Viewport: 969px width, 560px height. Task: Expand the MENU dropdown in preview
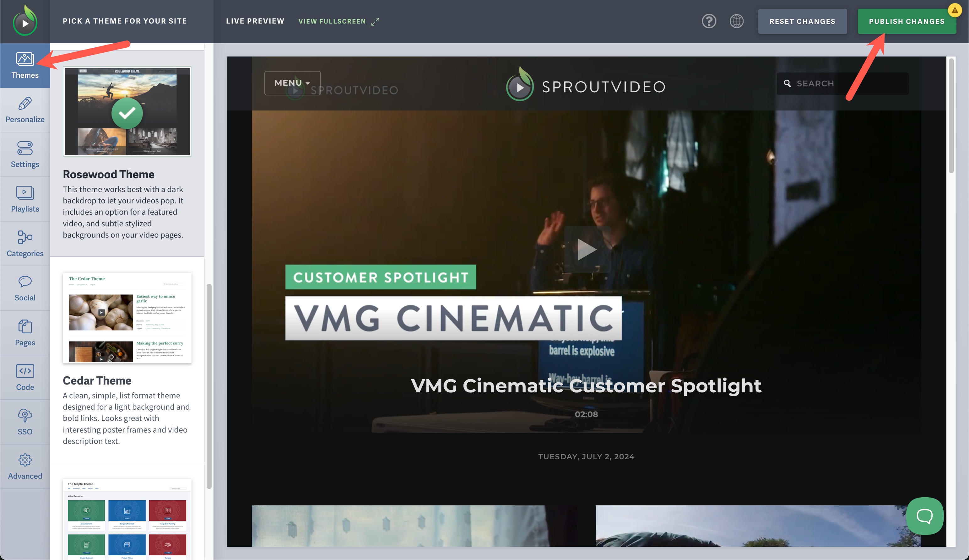pyautogui.click(x=291, y=83)
